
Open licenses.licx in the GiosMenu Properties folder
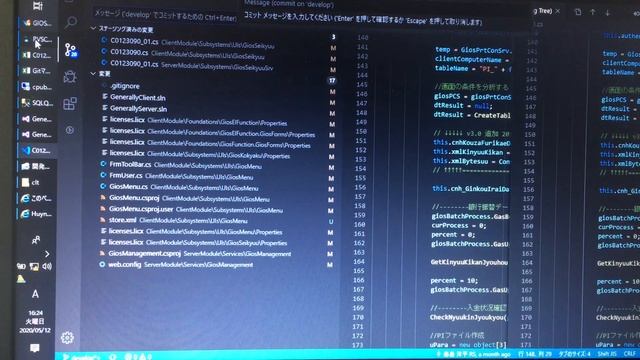[x=216, y=231]
